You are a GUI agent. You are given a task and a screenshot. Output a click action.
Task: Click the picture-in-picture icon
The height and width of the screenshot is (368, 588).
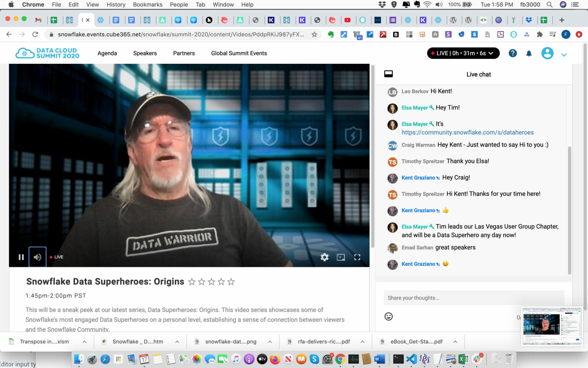click(x=341, y=257)
